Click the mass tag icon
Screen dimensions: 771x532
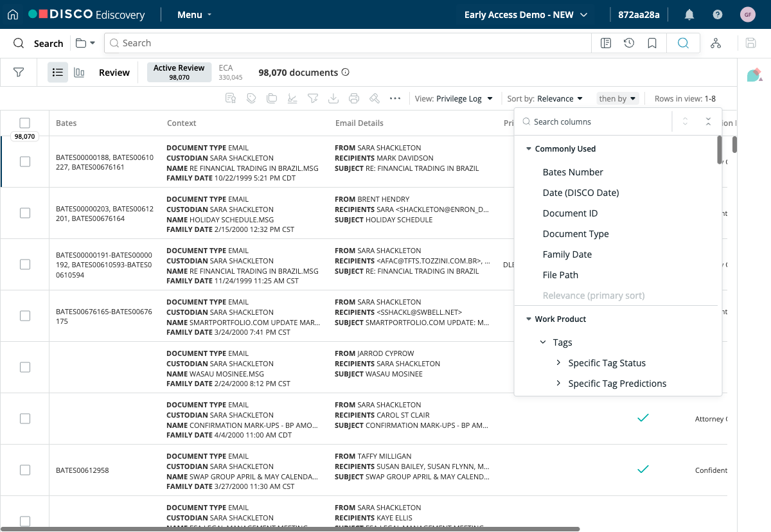pos(251,98)
